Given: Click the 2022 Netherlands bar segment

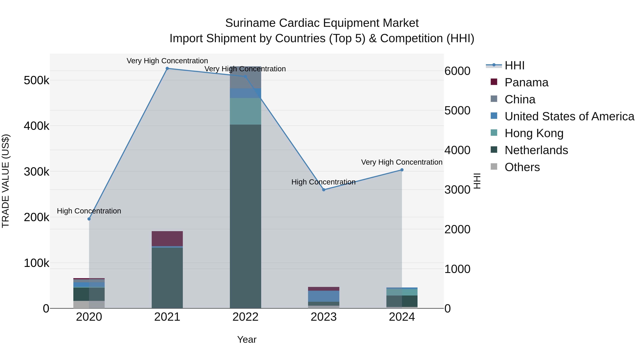Looking at the screenshot, I should (245, 216).
